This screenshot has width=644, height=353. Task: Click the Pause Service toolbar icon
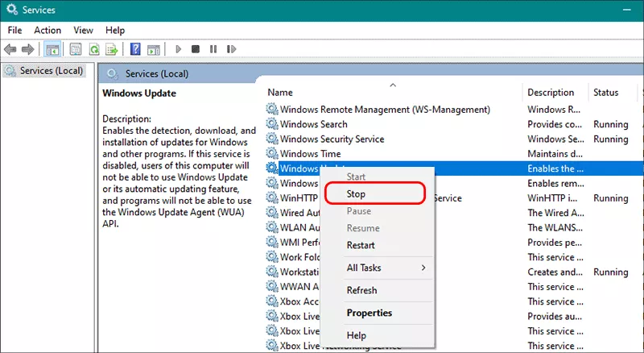213,49
